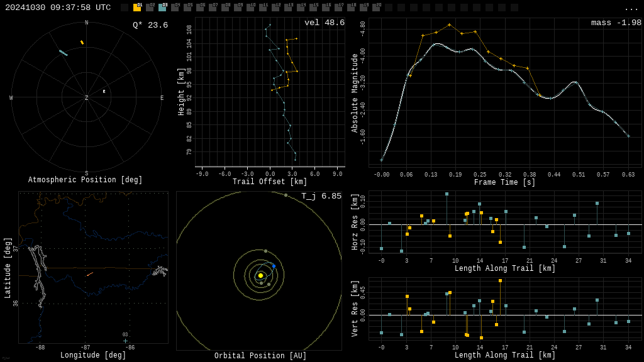Toggle the teal camera 03 indicator
Image resolution: width=644 pixels, height=362 pixels.
tap(162, 8)
